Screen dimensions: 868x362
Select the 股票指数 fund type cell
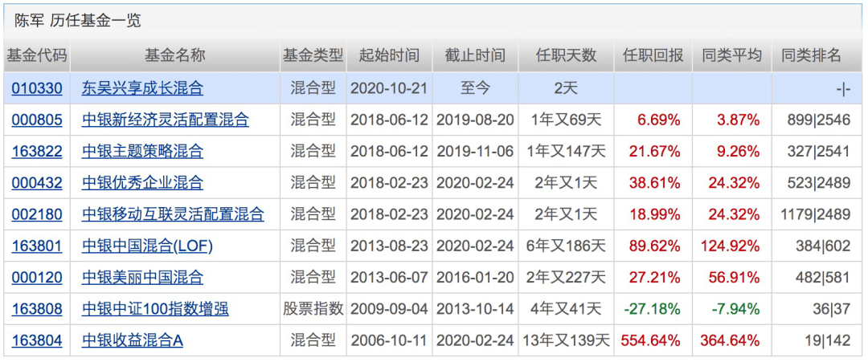point(313,309)
